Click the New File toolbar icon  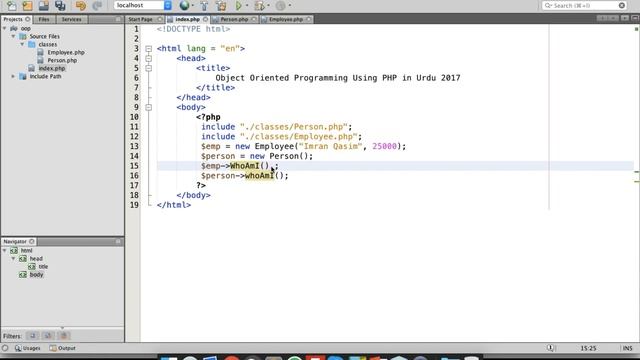point(11,5)
